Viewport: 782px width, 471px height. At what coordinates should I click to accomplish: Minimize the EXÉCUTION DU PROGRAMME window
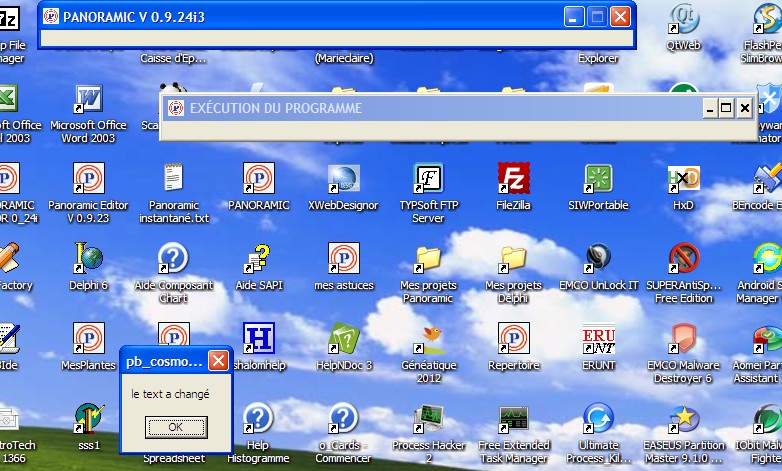[x=710, y=108]
